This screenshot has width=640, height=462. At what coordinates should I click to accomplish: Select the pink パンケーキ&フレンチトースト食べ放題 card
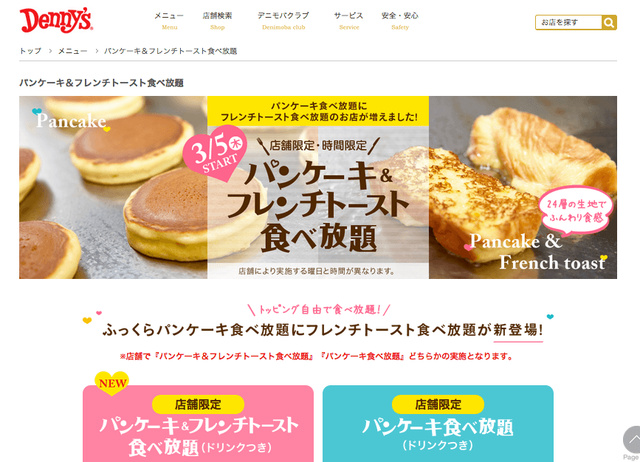198,424
